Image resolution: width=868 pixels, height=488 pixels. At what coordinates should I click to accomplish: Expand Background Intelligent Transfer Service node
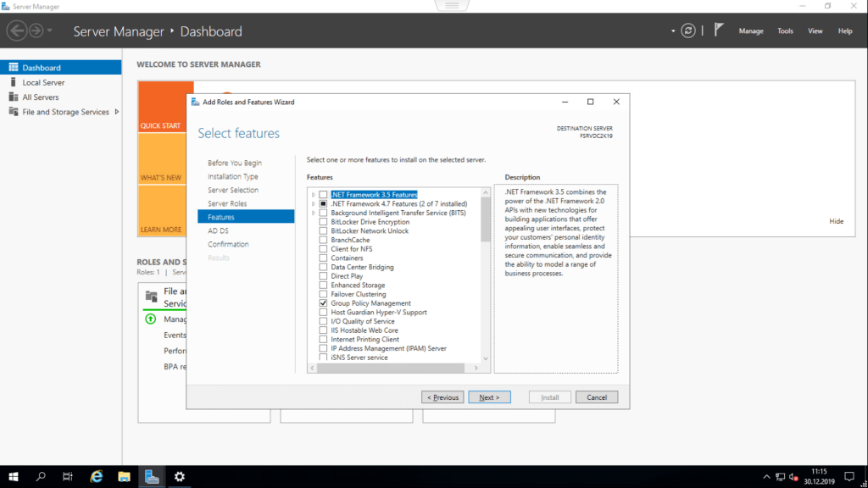314,213
